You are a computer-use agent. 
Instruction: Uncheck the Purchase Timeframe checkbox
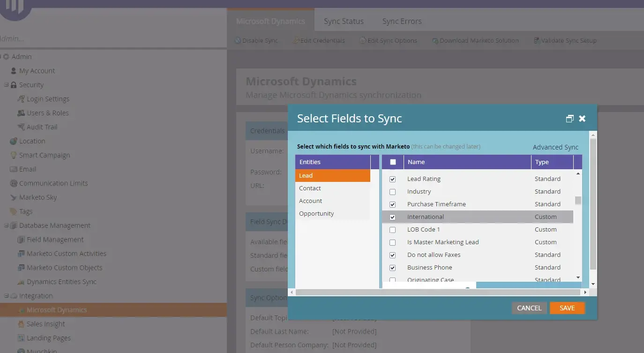[x=393, y=204]
